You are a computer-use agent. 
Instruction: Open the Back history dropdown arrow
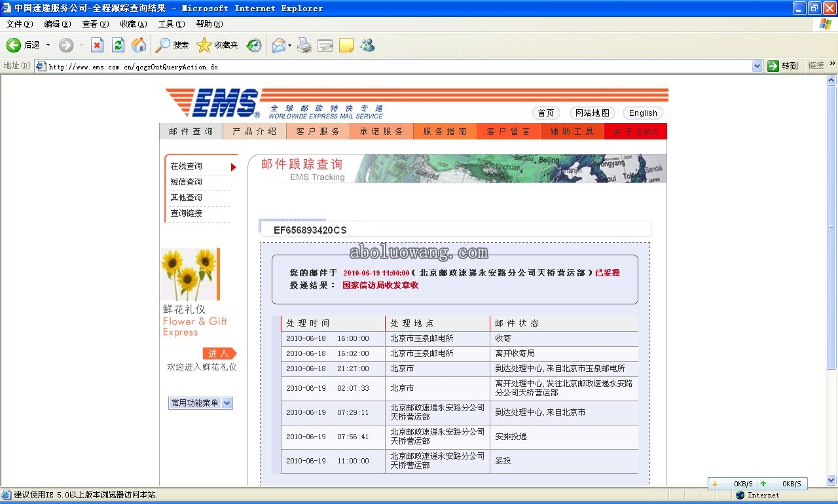pos(48,45)
